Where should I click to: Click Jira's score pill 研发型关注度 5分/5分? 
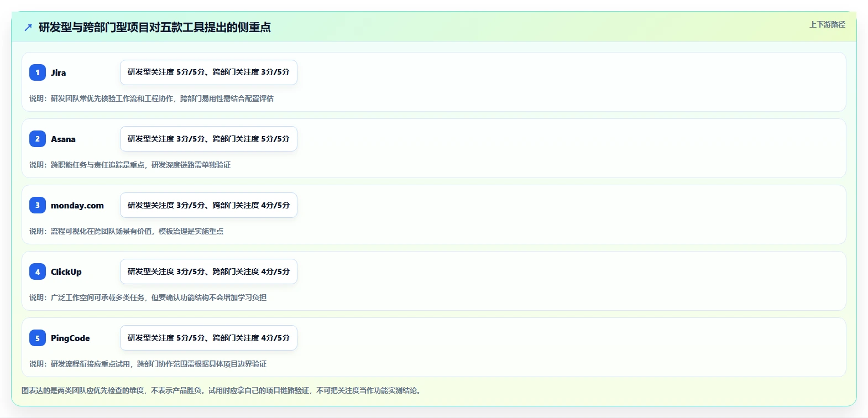208,72
